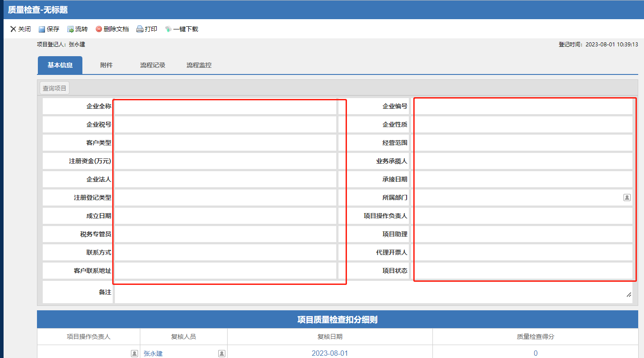Click the 复核日期 column header

(330, 337)
